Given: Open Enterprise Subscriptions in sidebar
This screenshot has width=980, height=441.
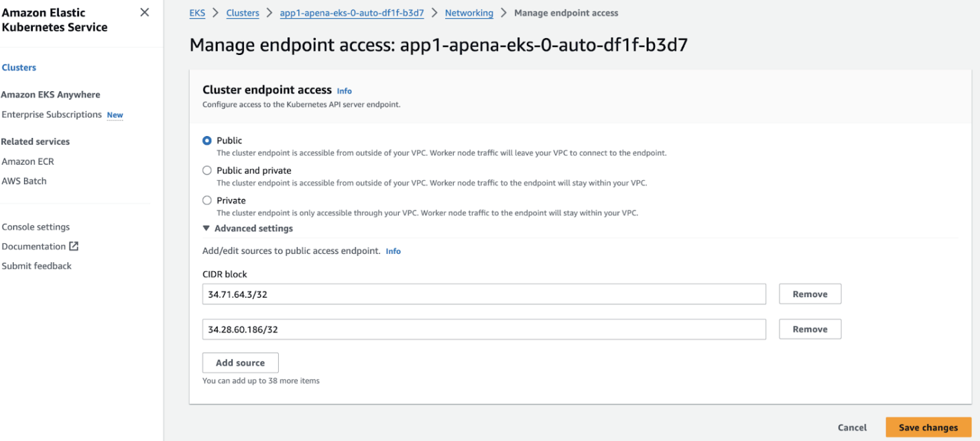Looking at the screenshot, I should (x=52, y=115).
